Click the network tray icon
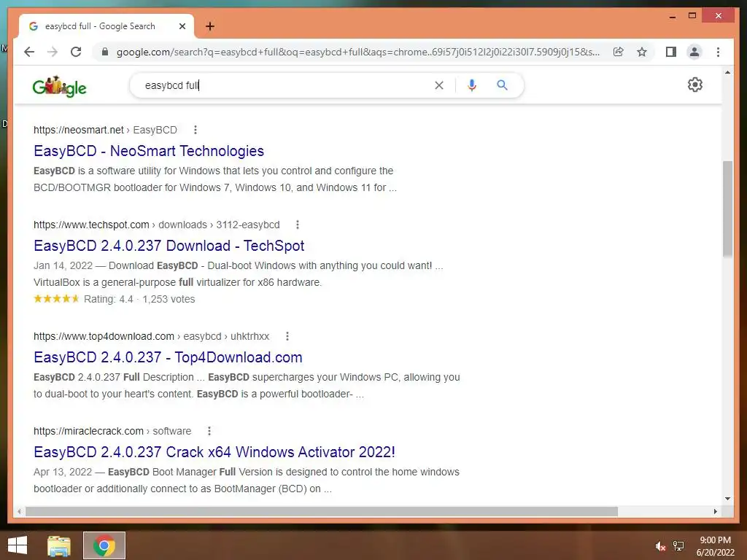 pyautogui.click(x=678, y=546)
